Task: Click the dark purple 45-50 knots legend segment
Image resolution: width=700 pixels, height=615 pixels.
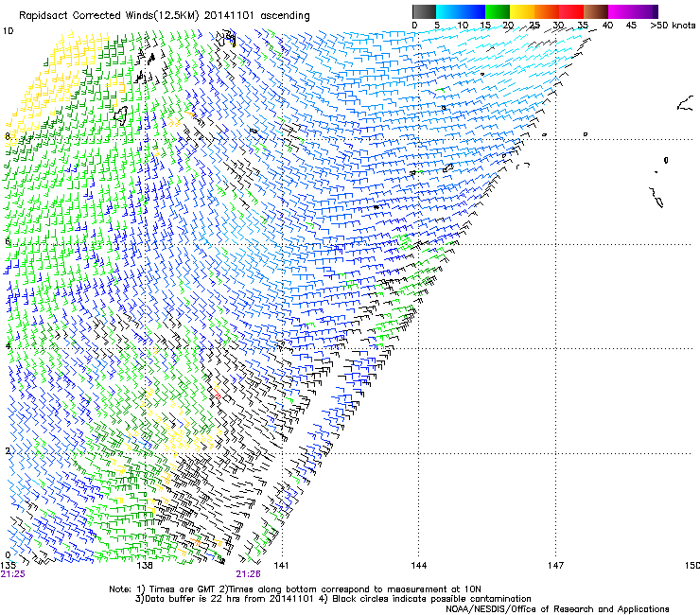Action: pyautogui.click(x=645, y=11)
